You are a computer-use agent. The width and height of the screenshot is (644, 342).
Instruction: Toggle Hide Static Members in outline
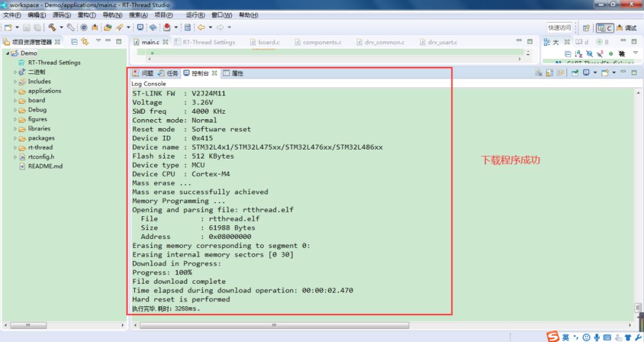tap(600, 54)
